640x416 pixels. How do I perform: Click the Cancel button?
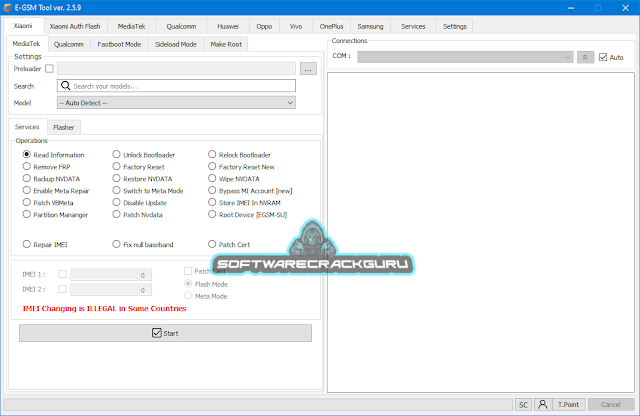611,405
